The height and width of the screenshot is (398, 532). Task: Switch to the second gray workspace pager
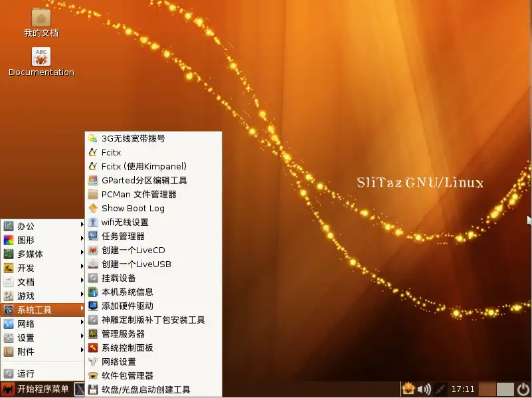point(505,389)
